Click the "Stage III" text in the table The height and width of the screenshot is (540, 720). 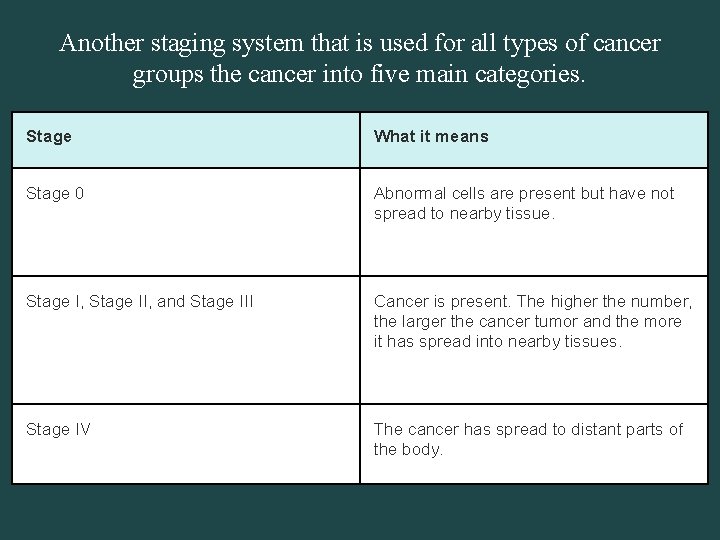[222, 302]
